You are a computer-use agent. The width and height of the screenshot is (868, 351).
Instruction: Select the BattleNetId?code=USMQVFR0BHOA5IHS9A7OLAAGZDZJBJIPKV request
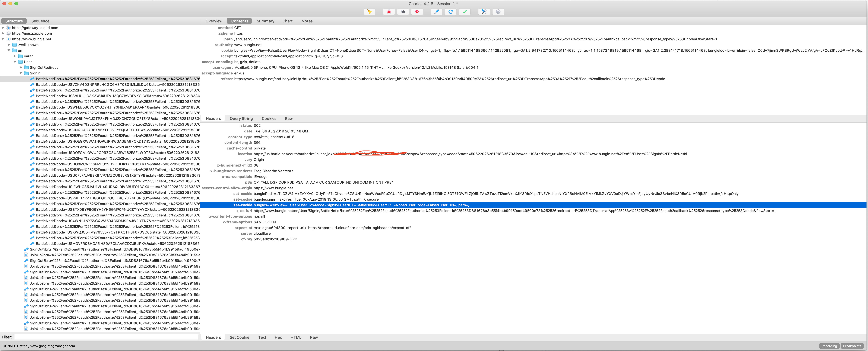(100, 244)
